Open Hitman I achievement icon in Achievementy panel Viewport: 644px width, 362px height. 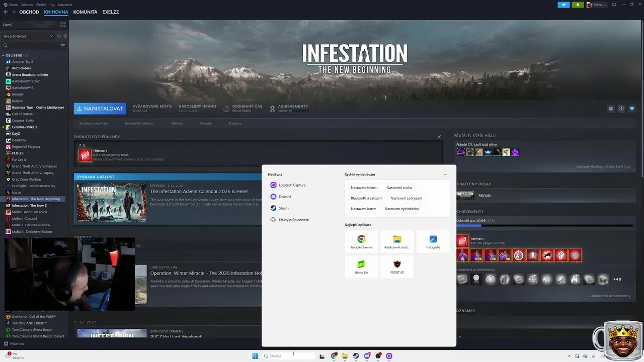(462, 241)
